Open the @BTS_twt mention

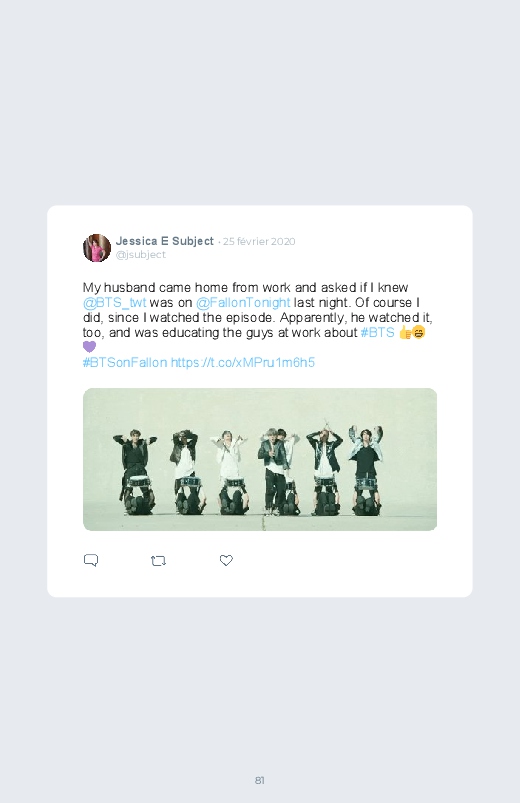pyautogui.click(x=114, y=303)
